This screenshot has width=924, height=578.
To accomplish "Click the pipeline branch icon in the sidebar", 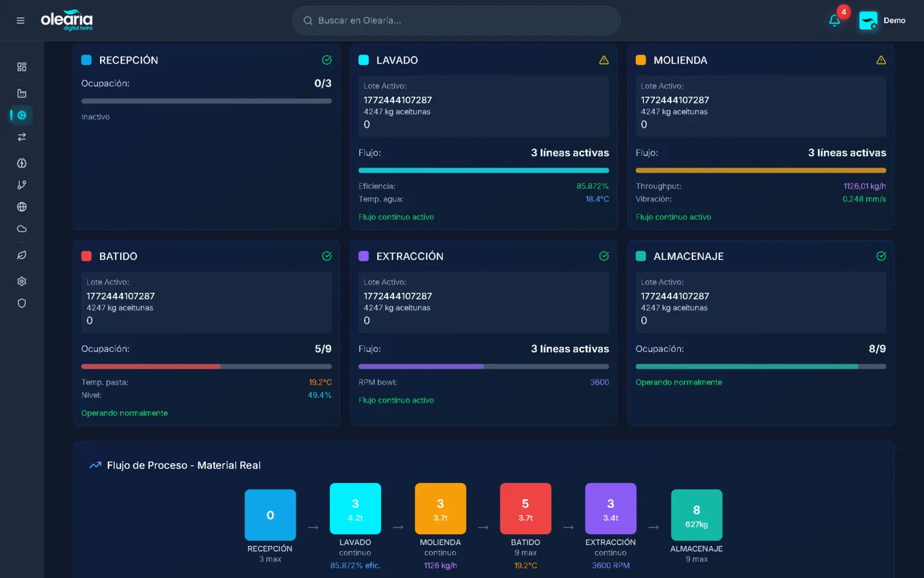I will tap(21, 185).
